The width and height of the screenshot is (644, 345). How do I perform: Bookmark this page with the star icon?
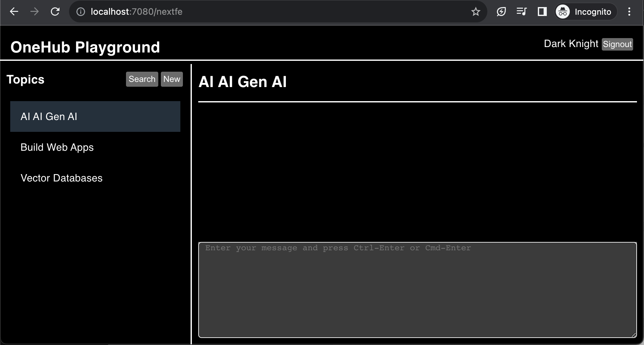[x=475, y=12]
